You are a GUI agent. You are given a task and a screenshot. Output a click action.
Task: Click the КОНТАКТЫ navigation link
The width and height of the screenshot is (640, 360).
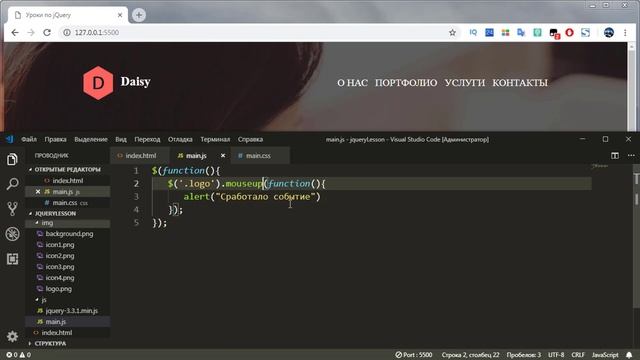click(x=520, y=83)
